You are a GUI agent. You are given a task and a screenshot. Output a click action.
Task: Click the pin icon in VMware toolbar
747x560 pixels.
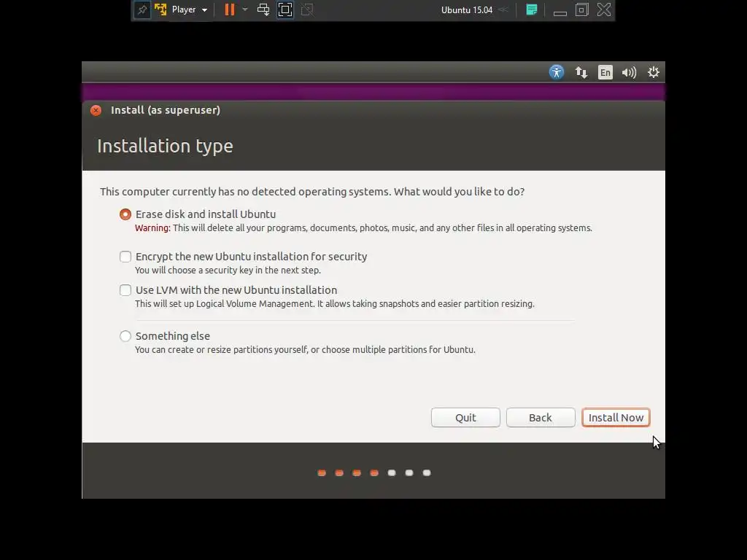point(142,9)
